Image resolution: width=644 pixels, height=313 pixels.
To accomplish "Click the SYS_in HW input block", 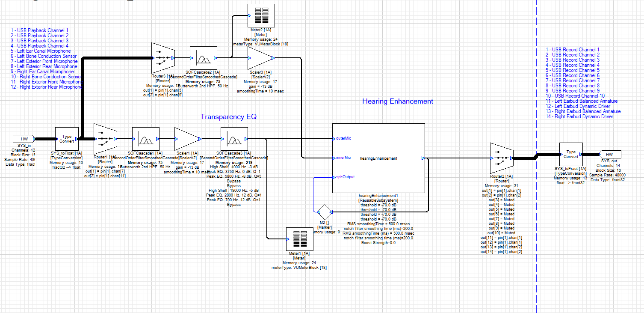I will coord(24,139).
